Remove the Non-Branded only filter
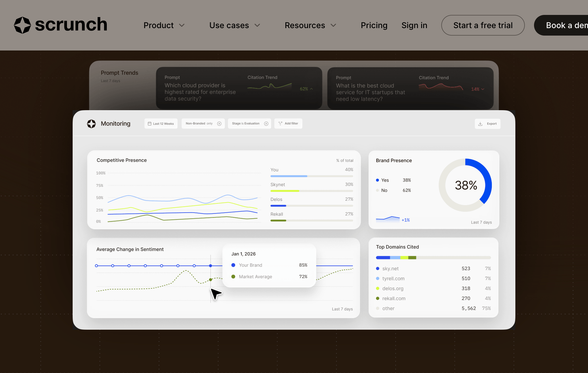This screenshot has width=588, height=373. [219, 124]
